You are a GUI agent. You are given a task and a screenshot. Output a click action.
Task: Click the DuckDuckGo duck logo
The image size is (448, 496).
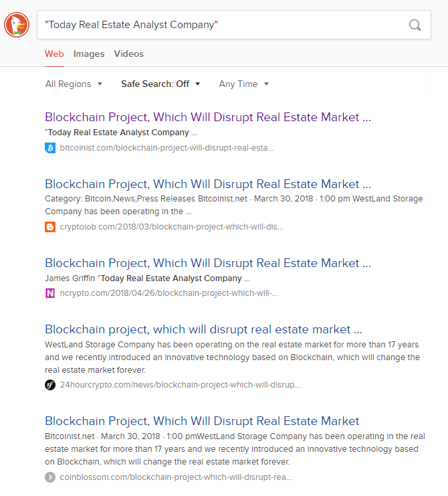(17, 25)
